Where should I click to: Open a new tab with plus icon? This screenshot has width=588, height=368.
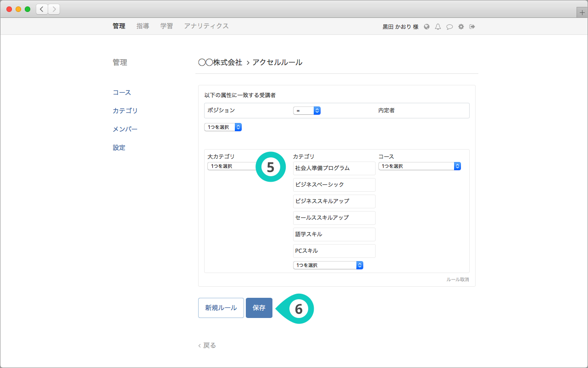[x=582, y=13]
